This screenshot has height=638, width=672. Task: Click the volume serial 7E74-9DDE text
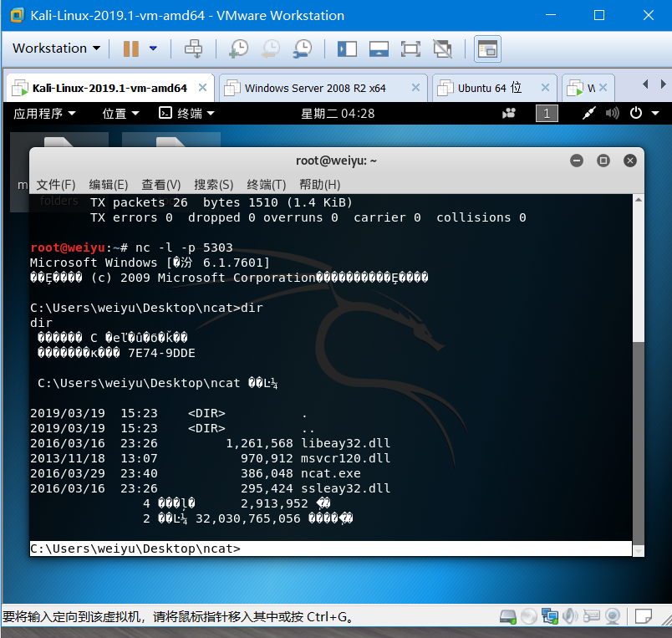(161, 354)
